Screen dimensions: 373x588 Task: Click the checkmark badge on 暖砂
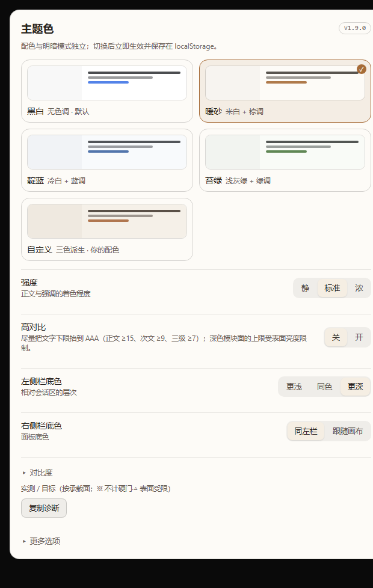click(362, 69)
